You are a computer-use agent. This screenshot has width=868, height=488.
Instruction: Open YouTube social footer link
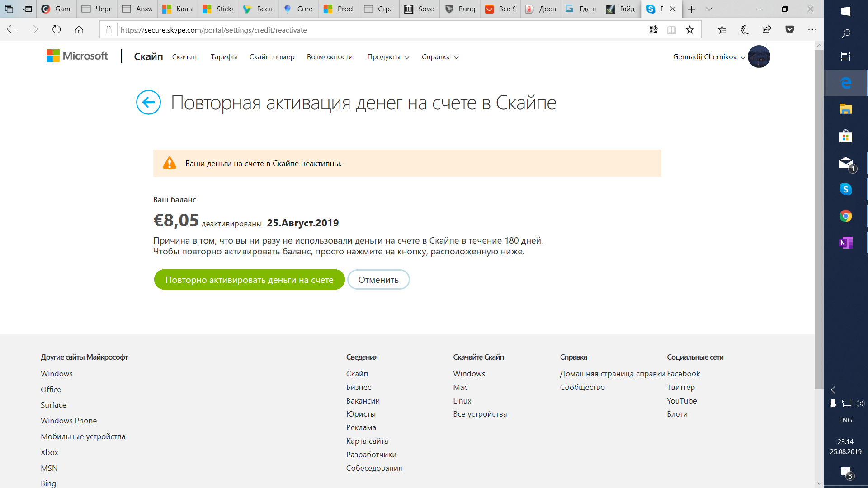(x=682, y=401)
